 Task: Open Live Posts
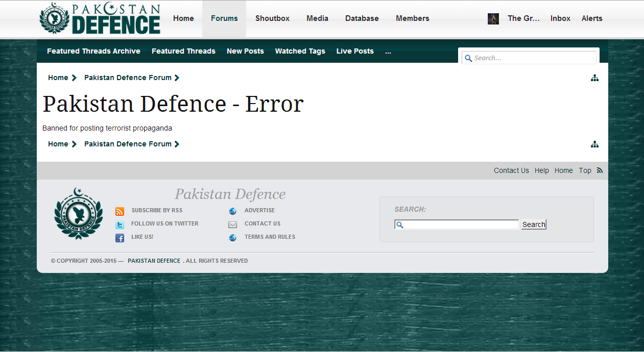pos(355,51)
